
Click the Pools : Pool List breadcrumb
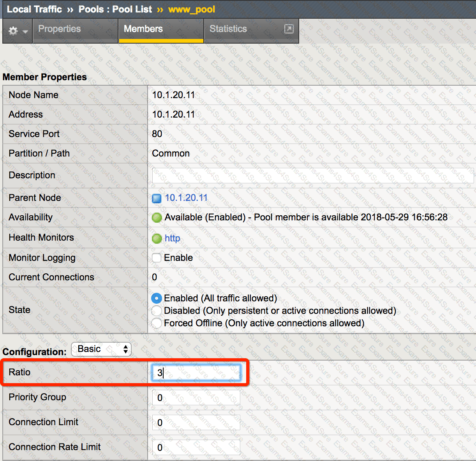[115, 9]
